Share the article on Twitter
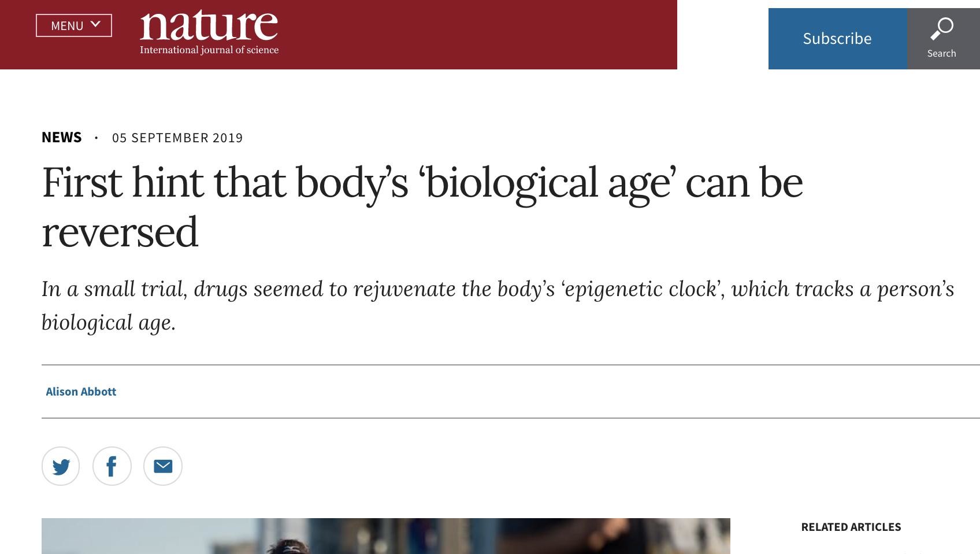The height and width of the screenshot is (554, 980). coord(61,466)
